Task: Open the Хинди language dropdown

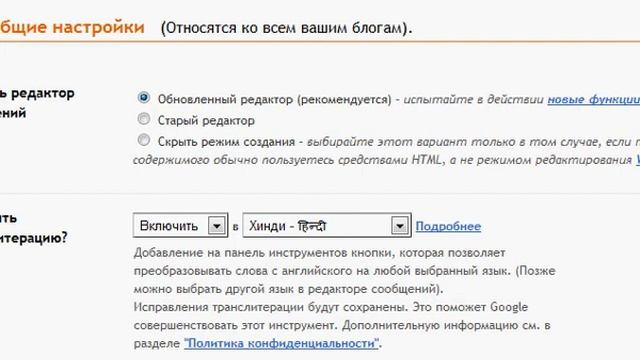Action: click(327, 225)
